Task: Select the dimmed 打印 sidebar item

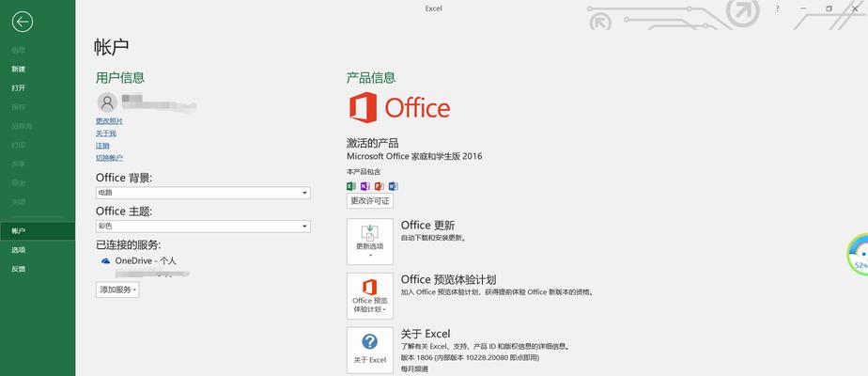Action: (x=18, y=145)
